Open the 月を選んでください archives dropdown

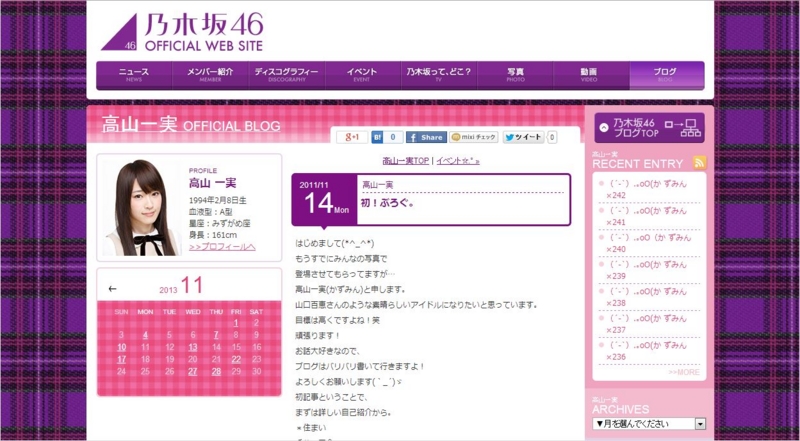[x=649, y=424]
